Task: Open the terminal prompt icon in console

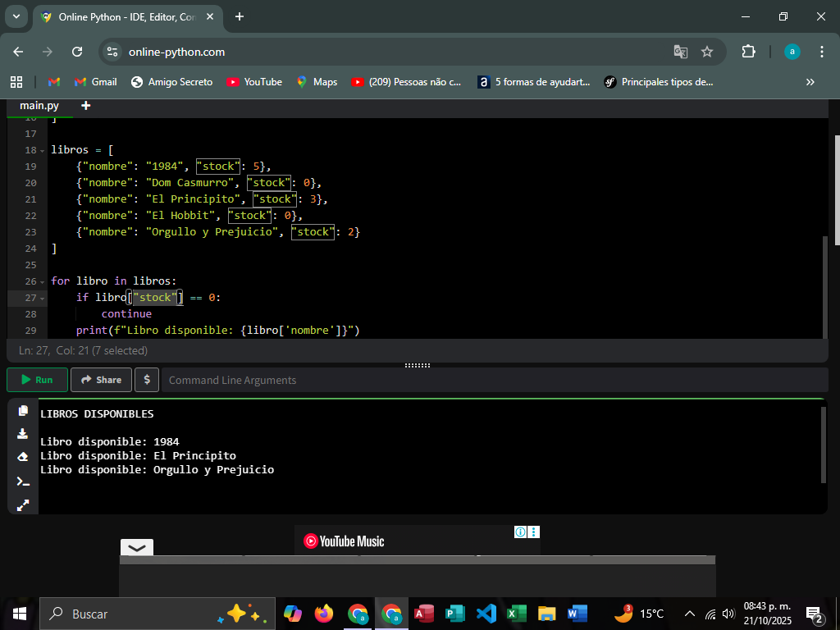Action: (x=23, y=482)
